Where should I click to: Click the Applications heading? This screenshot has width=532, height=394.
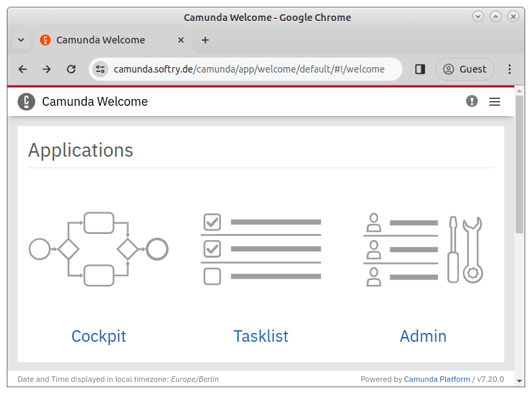click(81, 151)
